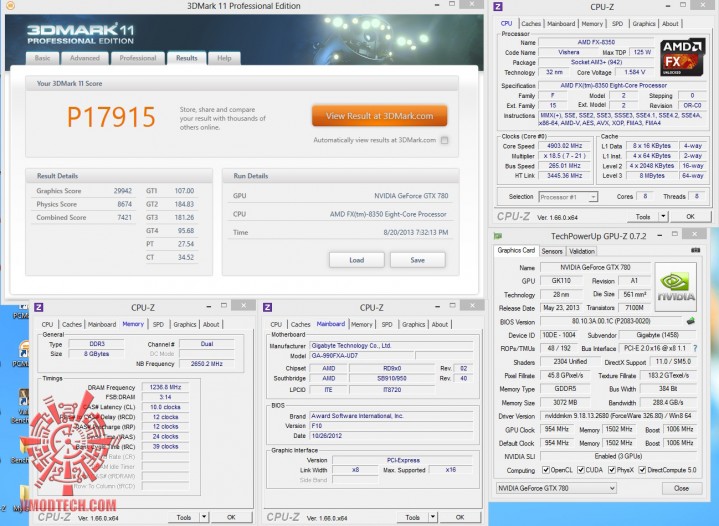Switch to Validation tab in GPU-Z
The image size is (719, 526).
point(581,251)
